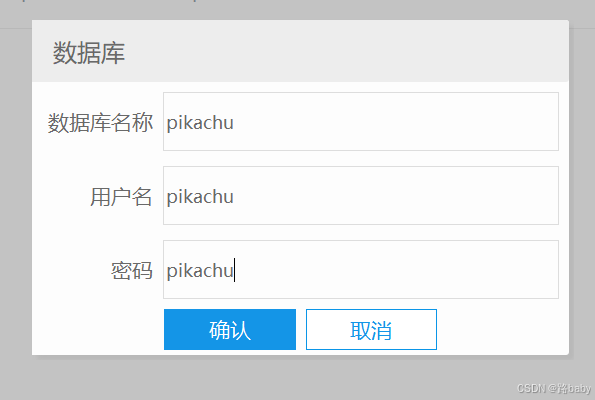The width and height of the screenshot is (595, 400).
Task: Click the gray dialog header bar
Action: tap(300, 51)
